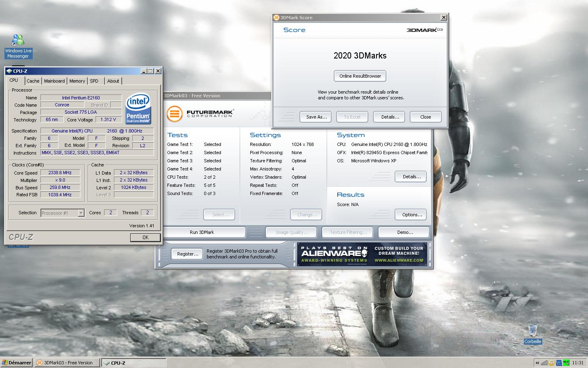
Task: Open the Corbeille recycle bin icon
Action: (532, 334)
